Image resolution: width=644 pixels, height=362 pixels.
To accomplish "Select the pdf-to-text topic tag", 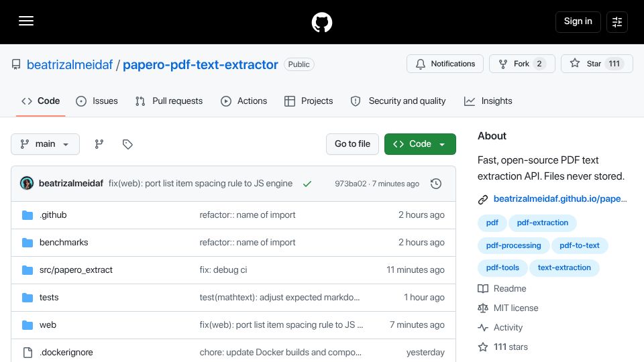I will click(580, 245).
